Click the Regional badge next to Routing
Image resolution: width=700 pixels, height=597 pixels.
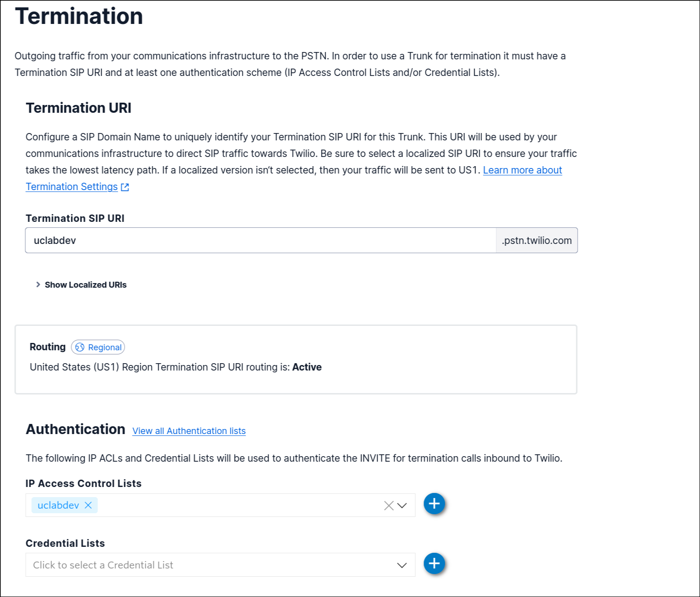[98, 347]
